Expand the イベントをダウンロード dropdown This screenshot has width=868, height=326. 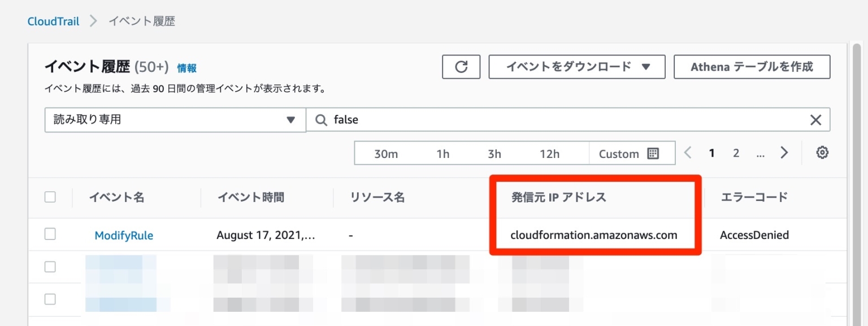[x=576, y=66]
